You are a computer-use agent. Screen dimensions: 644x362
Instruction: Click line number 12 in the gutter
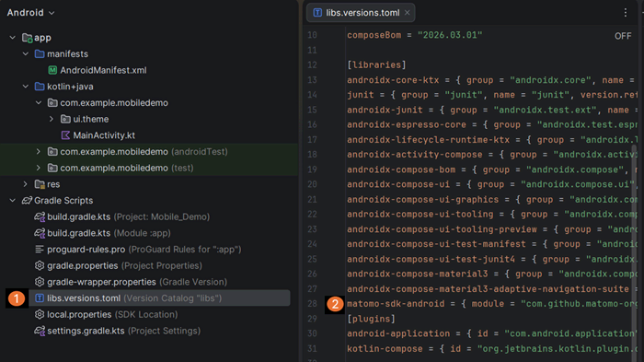pyautogui.click(x=312, y=65)
